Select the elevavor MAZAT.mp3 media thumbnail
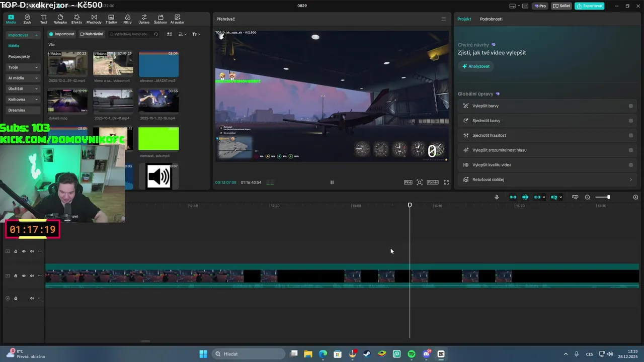644x362 pixels. [x=158, y=64]
